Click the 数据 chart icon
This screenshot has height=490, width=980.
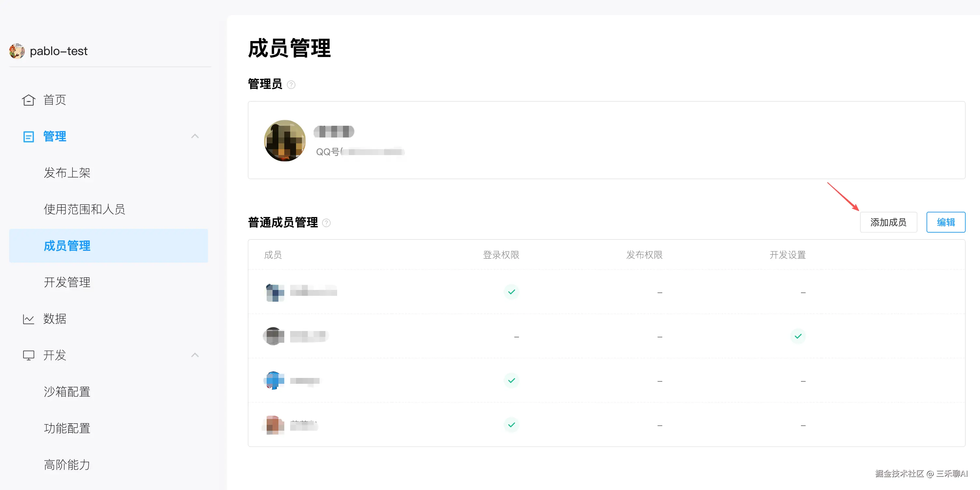[29, 319]
